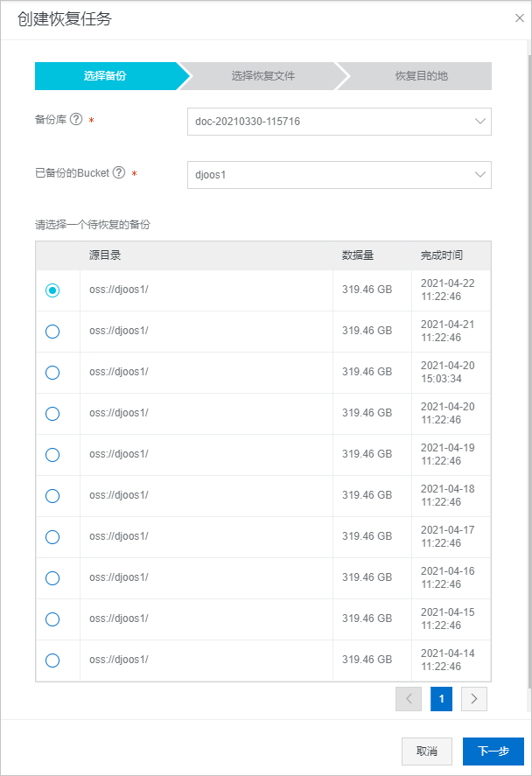The width and height of the screenshot is (532, 776).
Task: Select backup completed 2021-04-20 15:03:34
Action: pyautogui.click(x=52, y=372)
